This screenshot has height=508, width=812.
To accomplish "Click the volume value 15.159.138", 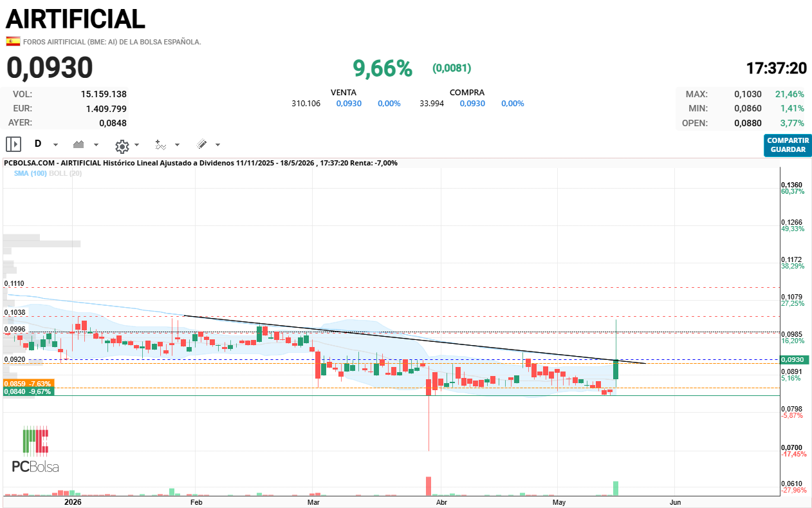I will pyautogui.click(x=104, y=94).
